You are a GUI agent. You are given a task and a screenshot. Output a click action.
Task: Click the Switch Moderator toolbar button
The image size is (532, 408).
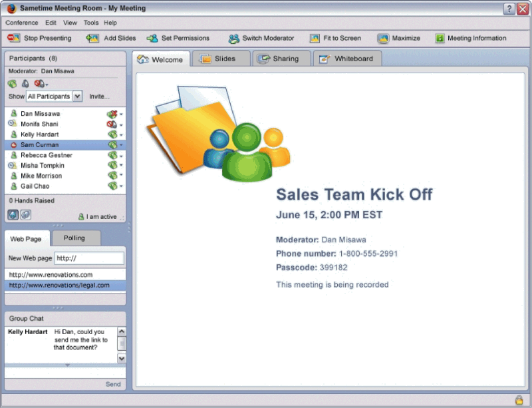pyautogui.click(x=261, y=38)
